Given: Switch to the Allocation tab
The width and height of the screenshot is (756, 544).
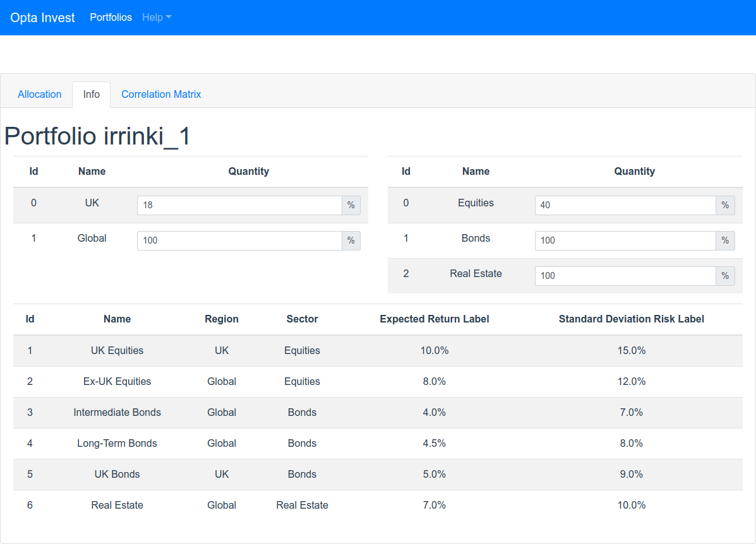Looking at the screenshot, I should pos(40,95).
